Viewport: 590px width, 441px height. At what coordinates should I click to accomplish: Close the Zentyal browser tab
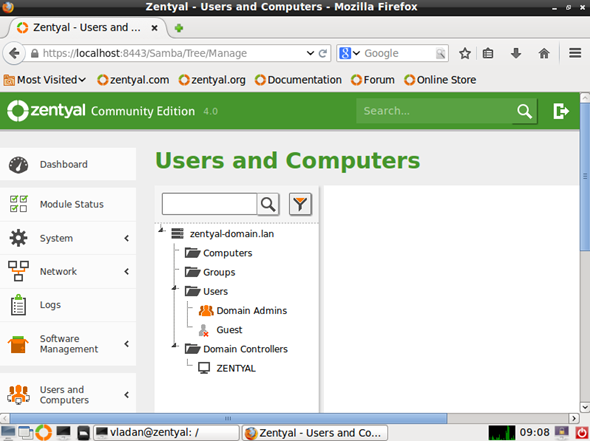154,28
